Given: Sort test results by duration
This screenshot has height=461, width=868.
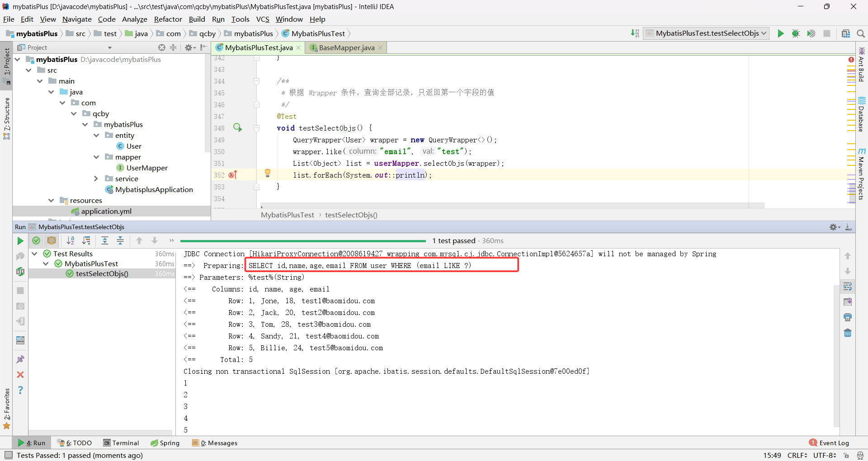Looking at the screenshot, I should pyautogui.click(x=86, y=241).
